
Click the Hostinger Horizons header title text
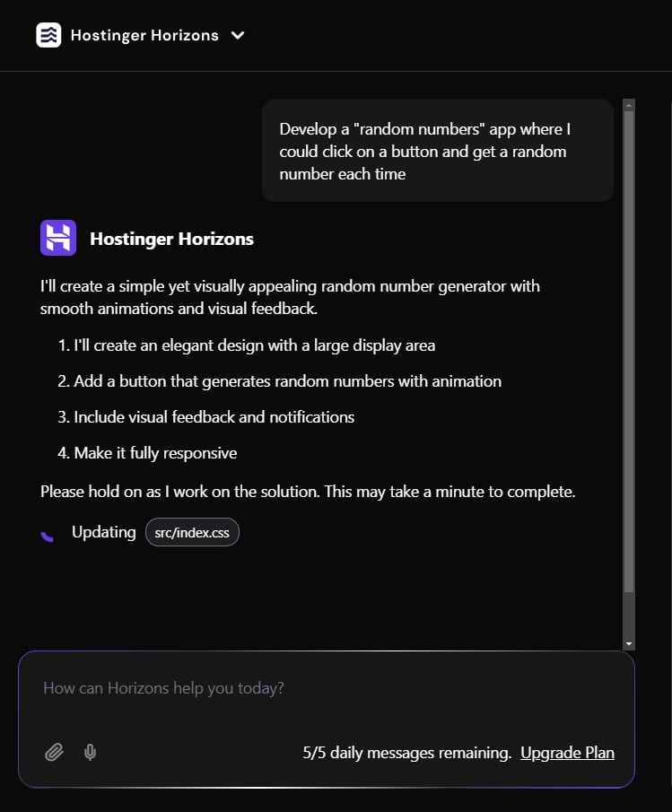(x=144, y=35)
